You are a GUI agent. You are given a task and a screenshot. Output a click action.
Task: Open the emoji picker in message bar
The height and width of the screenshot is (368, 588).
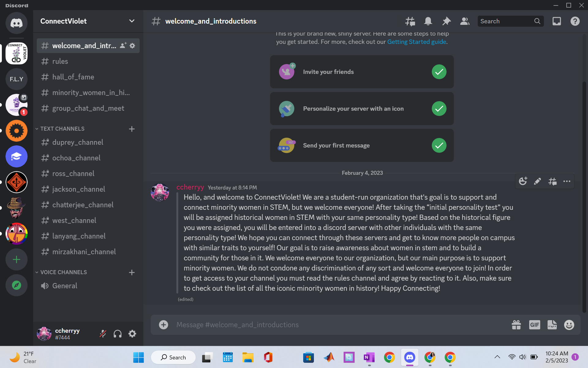569,325
